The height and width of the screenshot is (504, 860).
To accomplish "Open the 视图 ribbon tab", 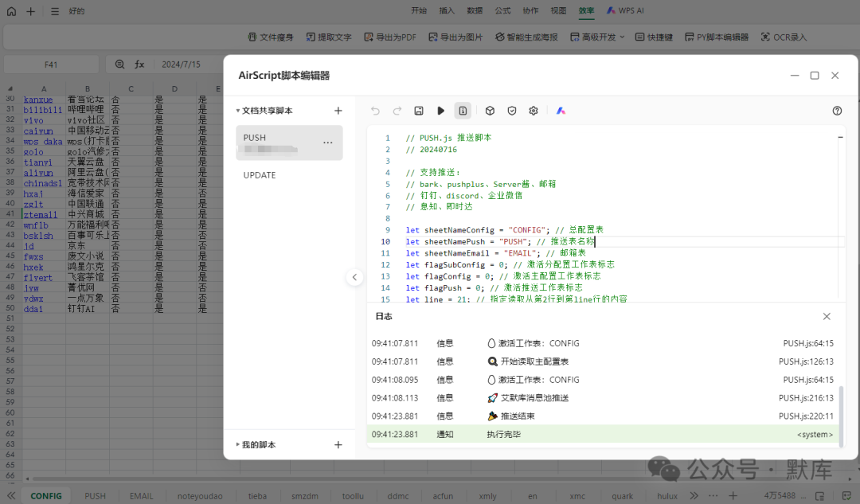I will coord(558,10).
